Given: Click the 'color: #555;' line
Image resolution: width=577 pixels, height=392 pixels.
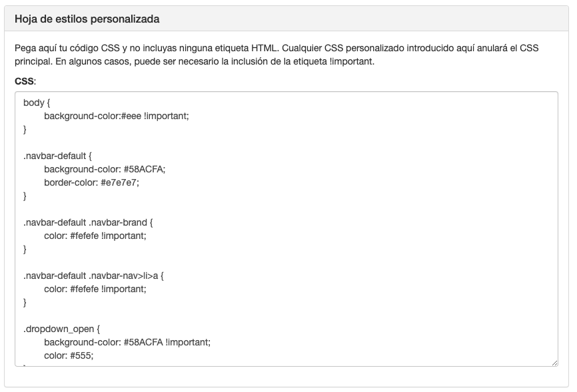Looking at the screenshot, I should pos(69,355).
